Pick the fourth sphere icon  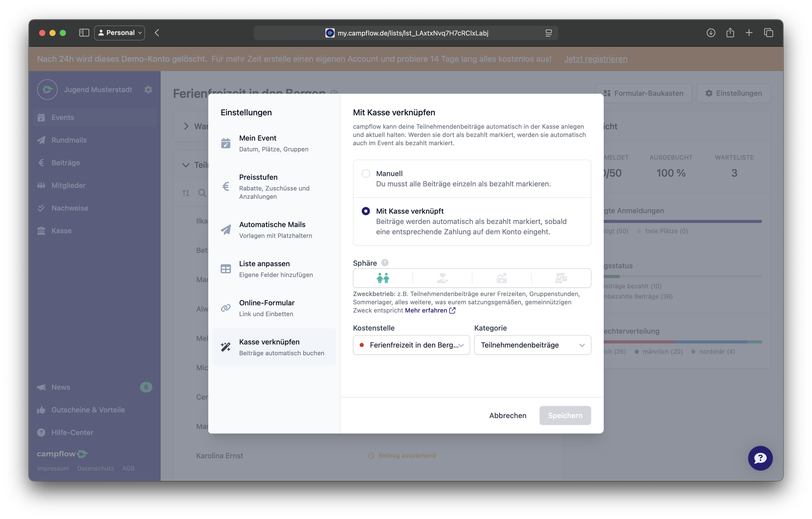click(x=561, y=278)
